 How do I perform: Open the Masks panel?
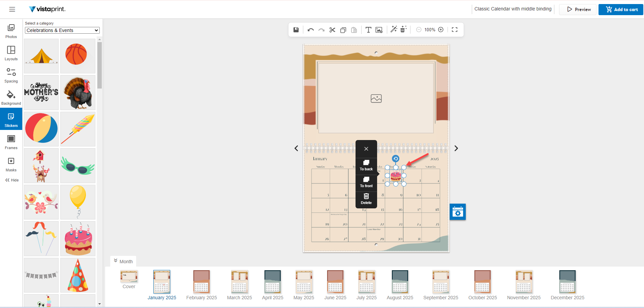(x=11, y=164)
